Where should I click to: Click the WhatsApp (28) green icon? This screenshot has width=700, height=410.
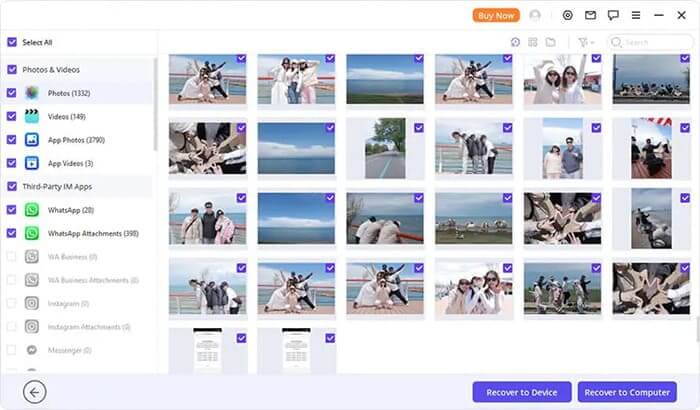32,210
